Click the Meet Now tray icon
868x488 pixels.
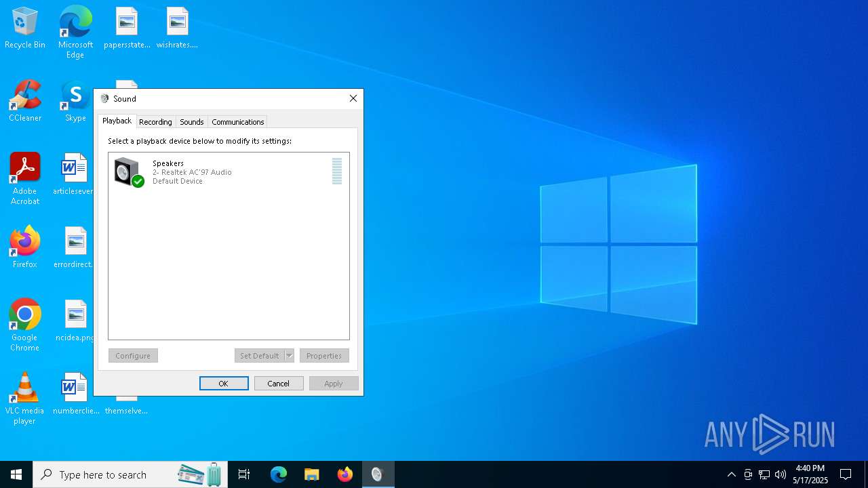[748, 474]
